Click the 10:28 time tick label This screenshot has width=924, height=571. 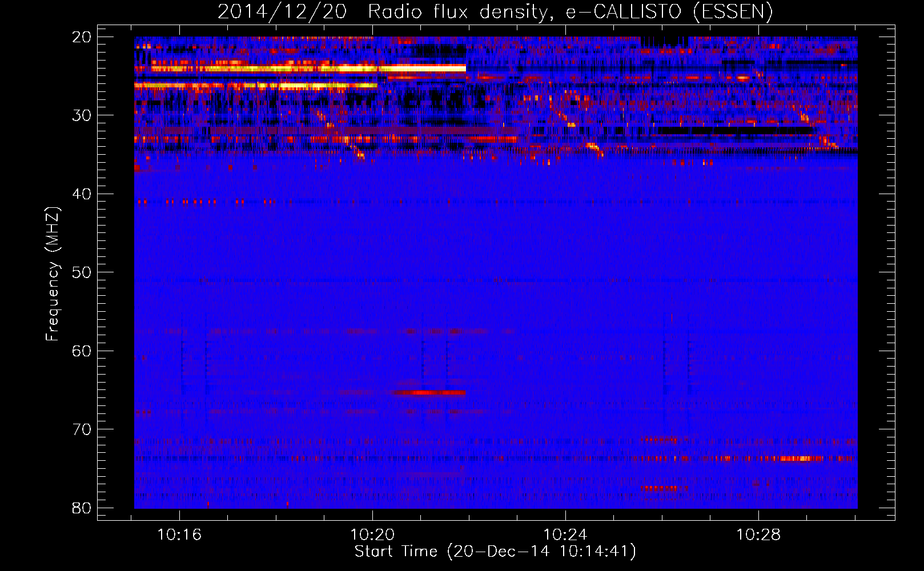tap(758, 535)
